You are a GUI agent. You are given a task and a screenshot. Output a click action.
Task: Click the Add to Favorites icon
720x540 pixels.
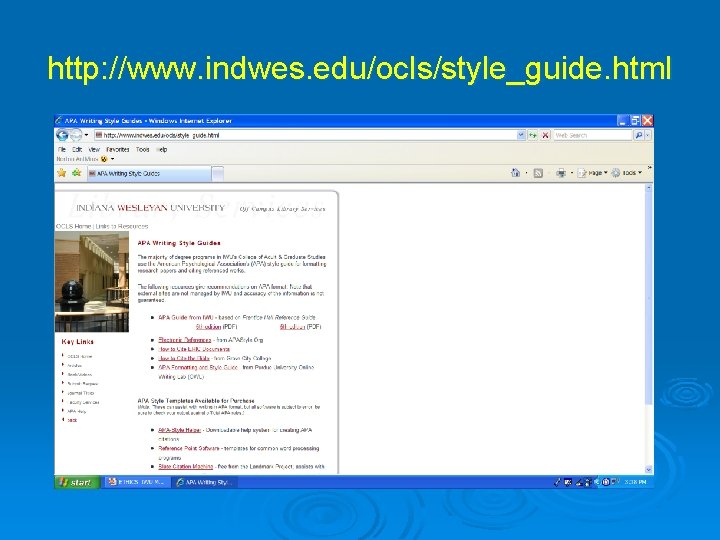[x=77, y=173]
